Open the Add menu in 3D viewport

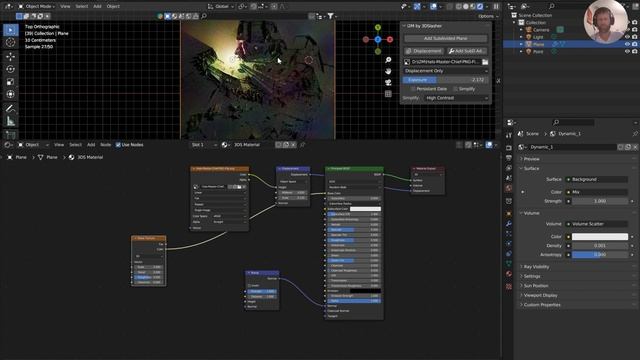(97, 7)
